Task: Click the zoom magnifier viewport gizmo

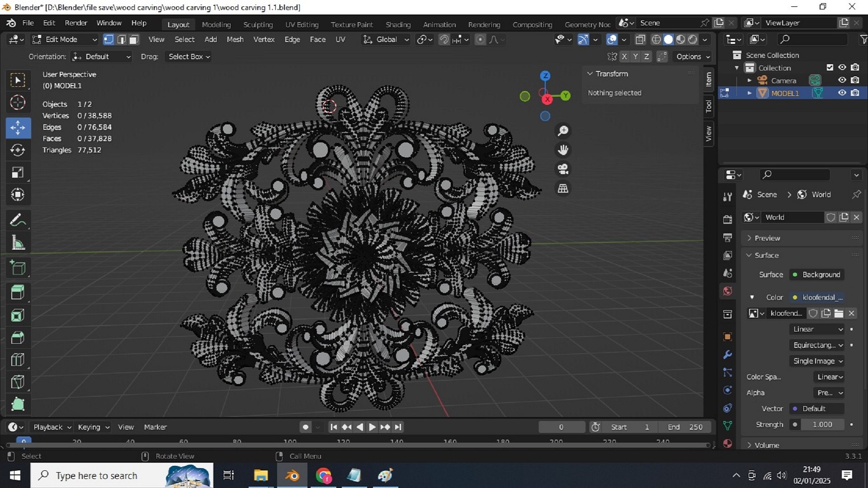Action: click(x=563, y=131)
